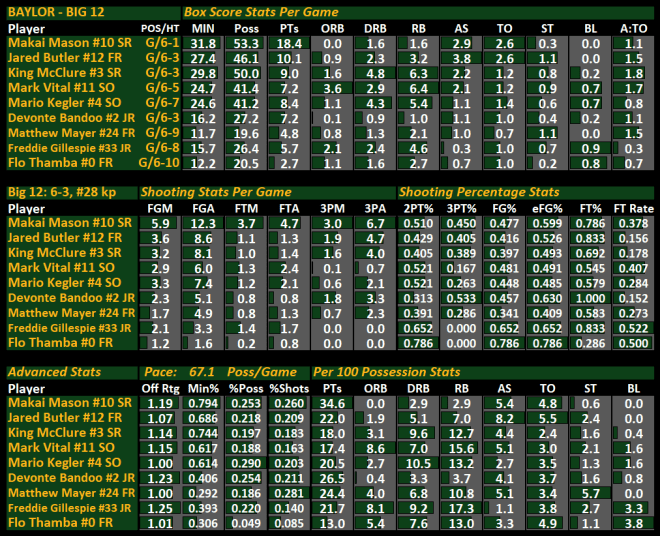The width and height of the screenshot is (660, 536).
Task: Click the BAYLOR - BIG 12 title cell
Action: pyautogui.click(x=93, y=12)
